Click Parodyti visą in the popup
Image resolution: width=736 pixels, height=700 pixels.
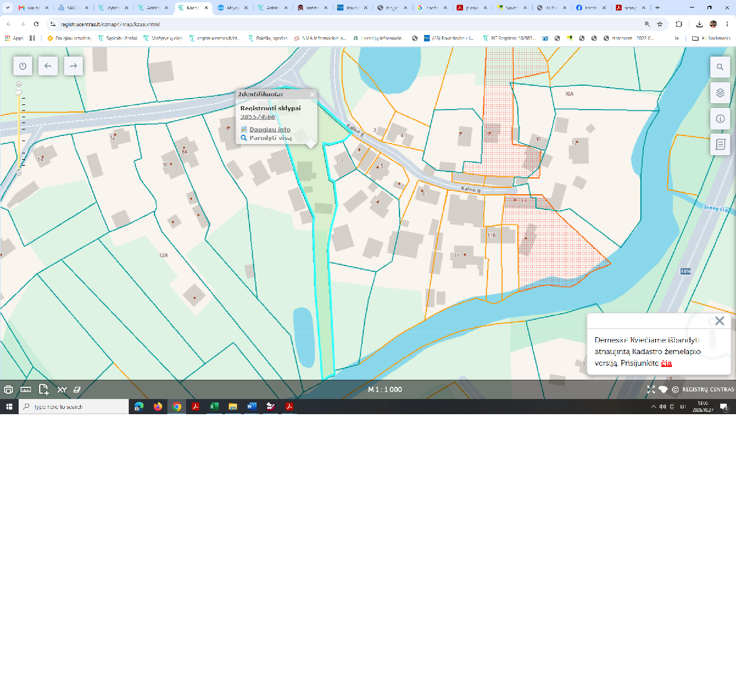pos(271,138)
